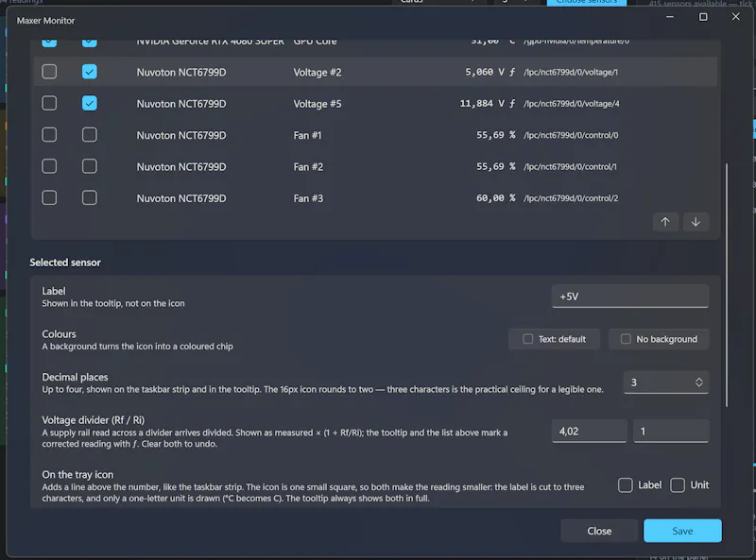Screen dimensions: 756x560
Task: Untick the checked box on Voltage #5 row
Action: coord(89,103)
